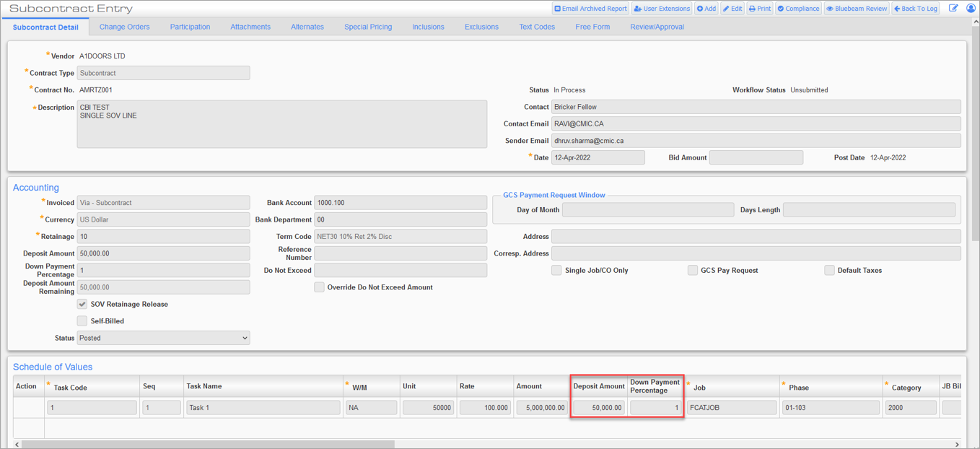Open the Attachments tab
The width and height of the screenshot is (980, 449).
pos(250,27)
